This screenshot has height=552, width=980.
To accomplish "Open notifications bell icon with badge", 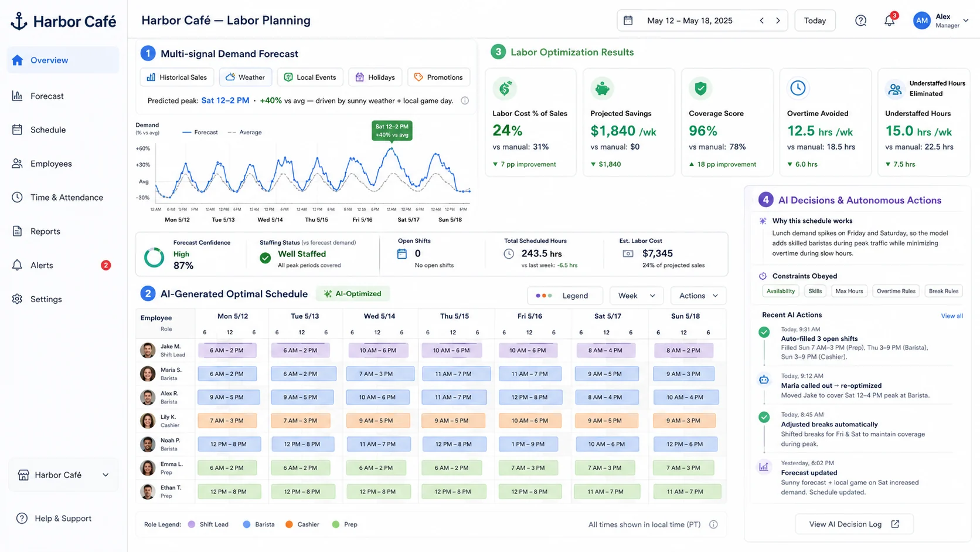I will (890, 20).
